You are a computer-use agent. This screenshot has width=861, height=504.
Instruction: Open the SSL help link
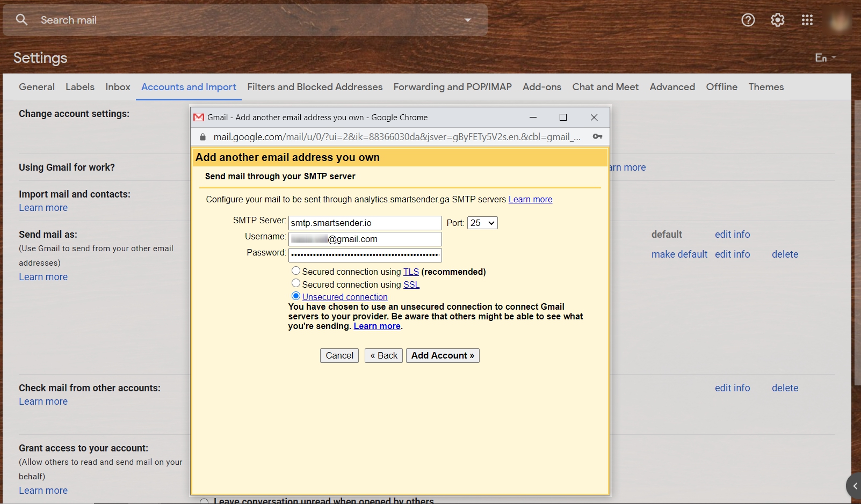point(411,285)
